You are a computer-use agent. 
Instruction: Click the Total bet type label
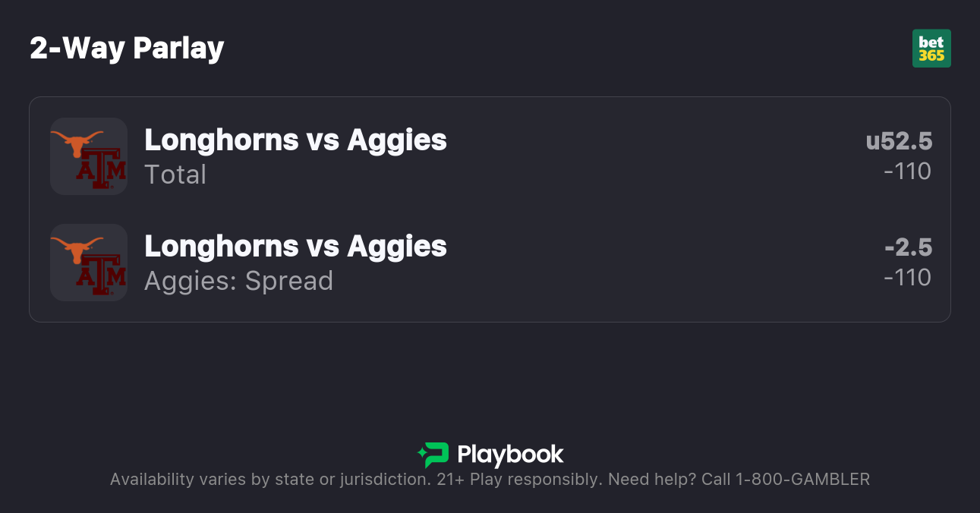point(175,175)
